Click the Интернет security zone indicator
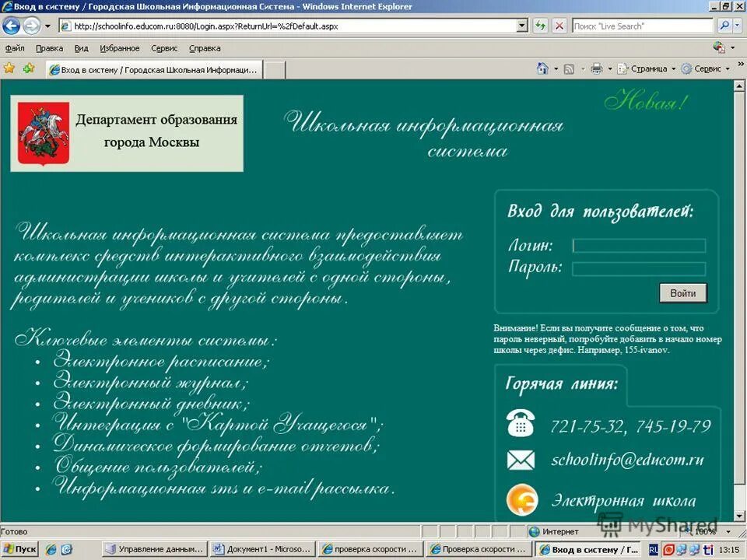Screen dimensions: 747x560 (x=554, y=531)
